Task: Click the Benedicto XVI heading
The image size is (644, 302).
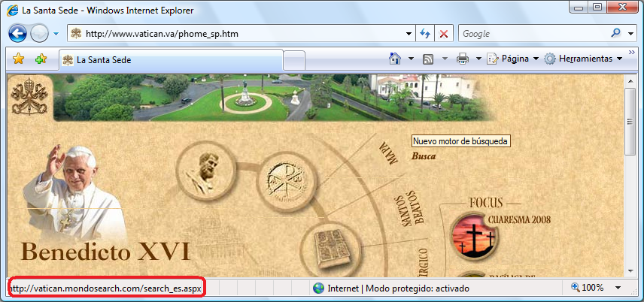Action: coord(105,251)
